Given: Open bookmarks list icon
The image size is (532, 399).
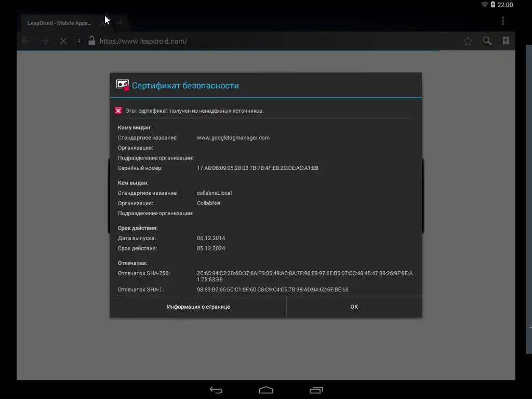Looking at the screenshot, I should (x=506, y=41).
